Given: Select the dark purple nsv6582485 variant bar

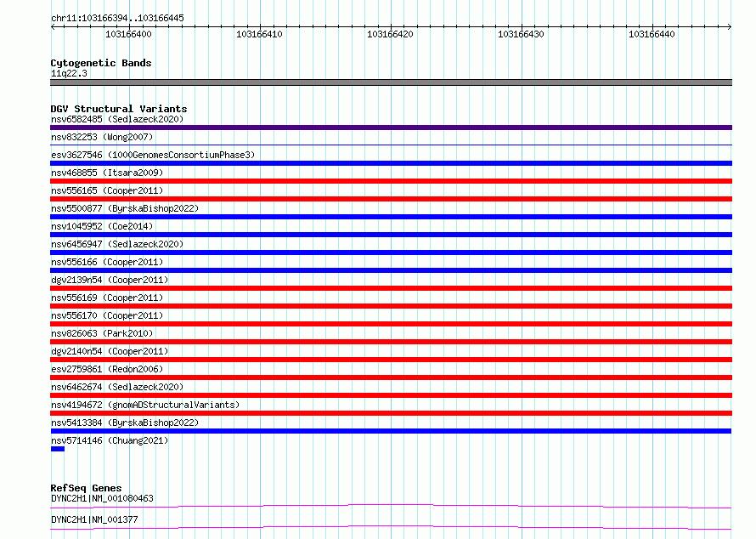Looking at the screenshot, I should tap(391, 128).
